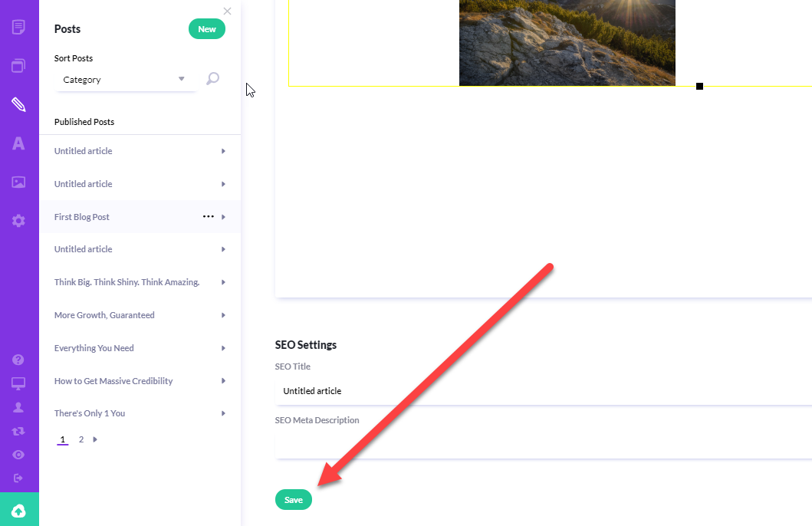Click the eye preview icon in sidebar

tap(18, 455)
